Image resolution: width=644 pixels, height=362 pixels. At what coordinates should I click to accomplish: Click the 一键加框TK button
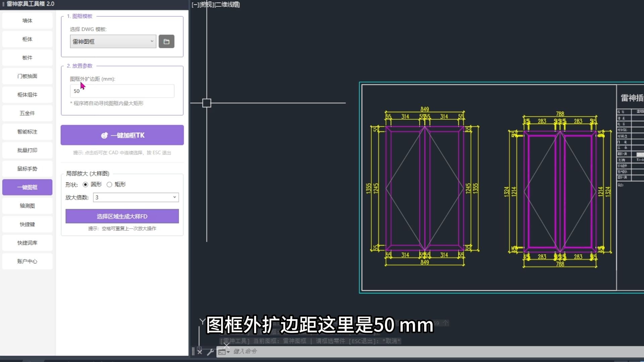122,135
